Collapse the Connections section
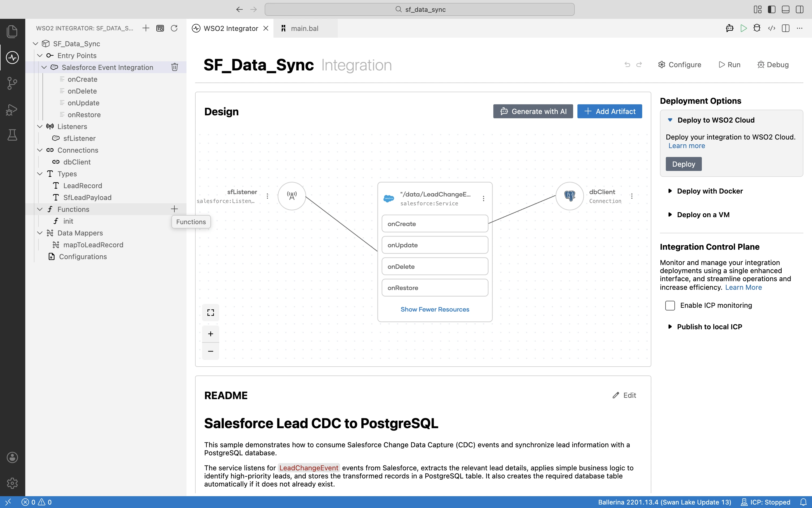 pyautogui.click(x=40, y=150)
